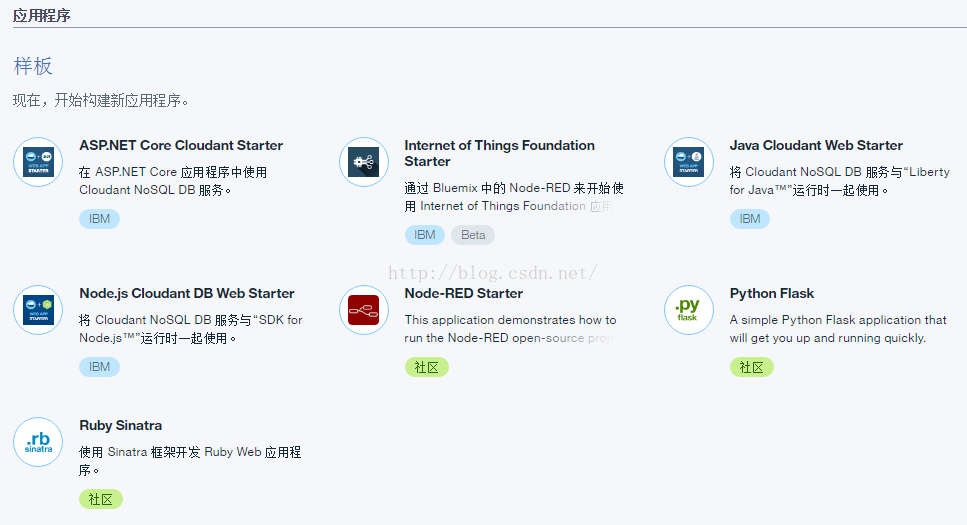Click description '使用 Sinatra 框架开发 Ruby Web'
Screen dimensions: 967x525
(190, 461)
